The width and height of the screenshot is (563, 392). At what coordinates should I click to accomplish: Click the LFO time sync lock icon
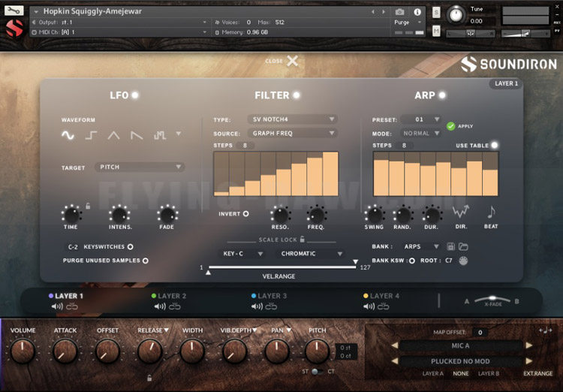coord(88,206)
